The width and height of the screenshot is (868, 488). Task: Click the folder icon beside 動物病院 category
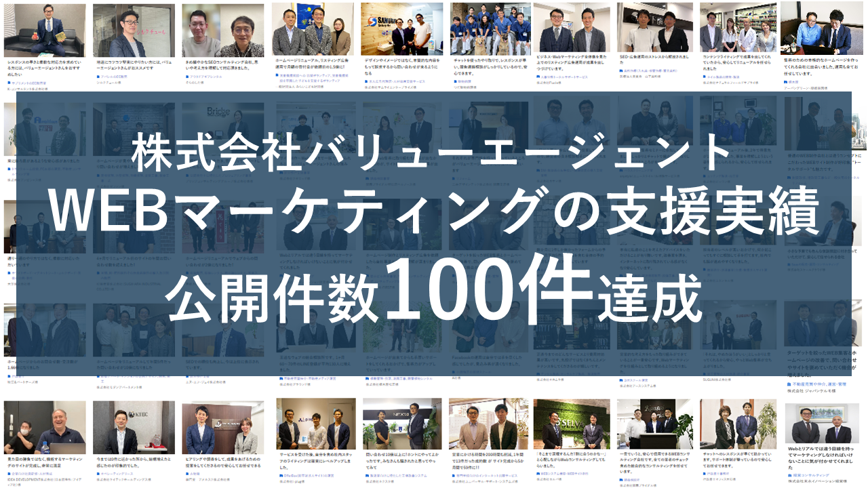pyautogui.click(x=454, y=81)
